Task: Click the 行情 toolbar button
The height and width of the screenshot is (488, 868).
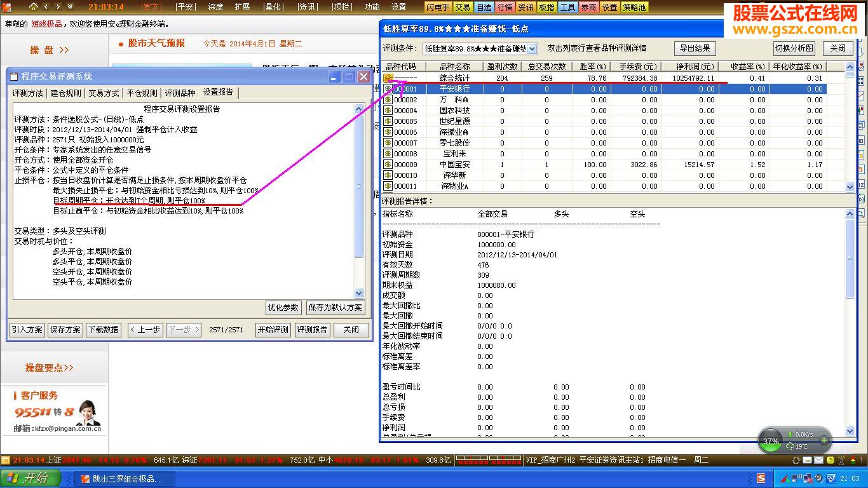Action: [x=505, y=7]
